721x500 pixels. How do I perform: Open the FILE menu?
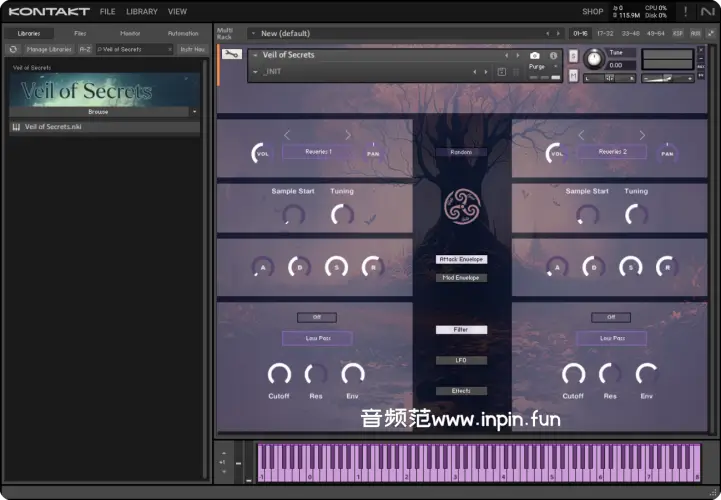click(x=108, y=12)
